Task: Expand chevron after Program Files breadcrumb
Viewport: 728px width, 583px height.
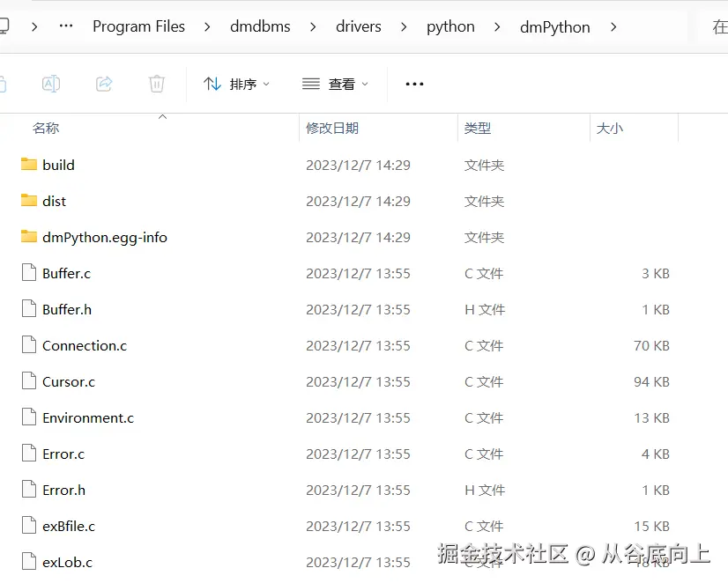Action: click(207, 27)
